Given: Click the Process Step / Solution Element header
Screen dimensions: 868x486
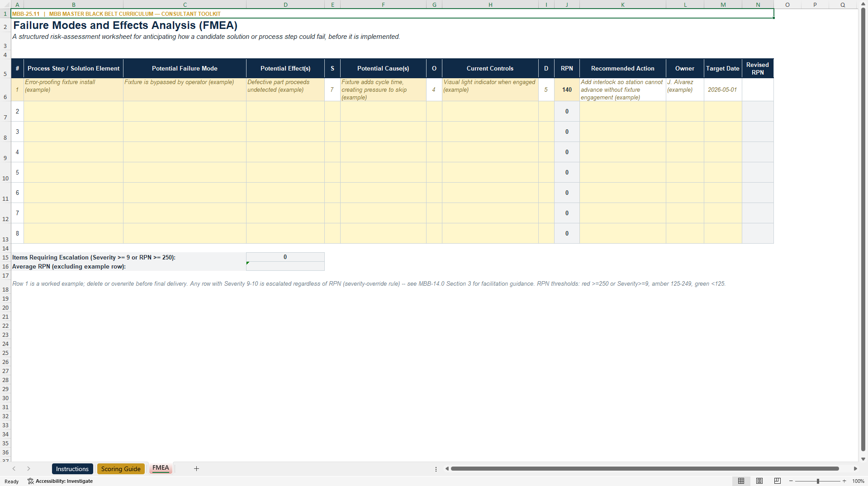Looking at the screenshot, I should click(73, 68).
